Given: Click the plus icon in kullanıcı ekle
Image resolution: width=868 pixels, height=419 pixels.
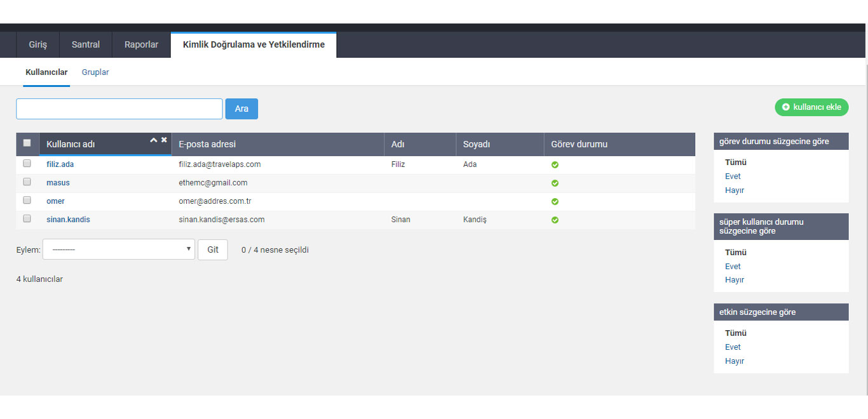Looking at the screenshot, I should 785,107.
